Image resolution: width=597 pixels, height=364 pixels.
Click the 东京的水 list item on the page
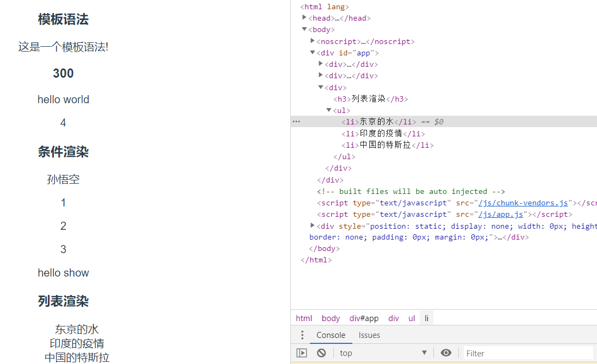(x=77, y=329)
